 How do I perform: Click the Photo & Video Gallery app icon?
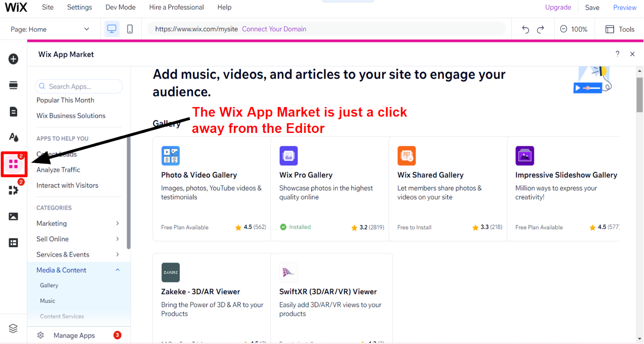[x=171, y=156]
